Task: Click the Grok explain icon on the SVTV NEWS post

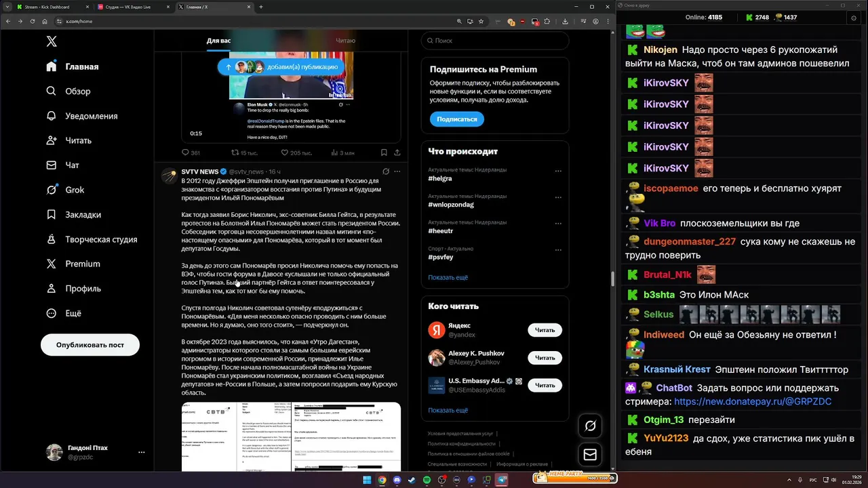Action: pos(386,171)
